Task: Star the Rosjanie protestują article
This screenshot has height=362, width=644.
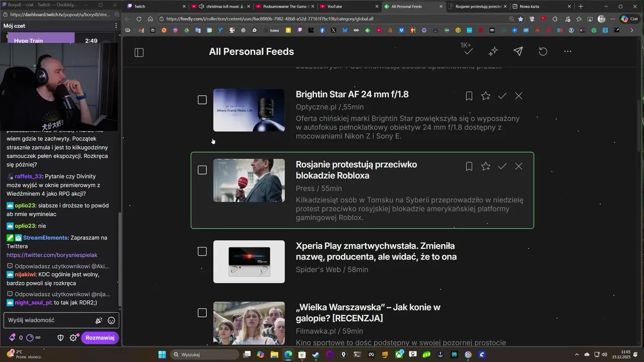Action: point(486,166)
